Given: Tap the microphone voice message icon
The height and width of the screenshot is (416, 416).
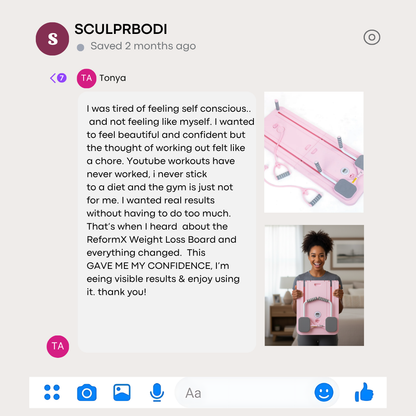Looking at the screenshot, I should 157,392.
